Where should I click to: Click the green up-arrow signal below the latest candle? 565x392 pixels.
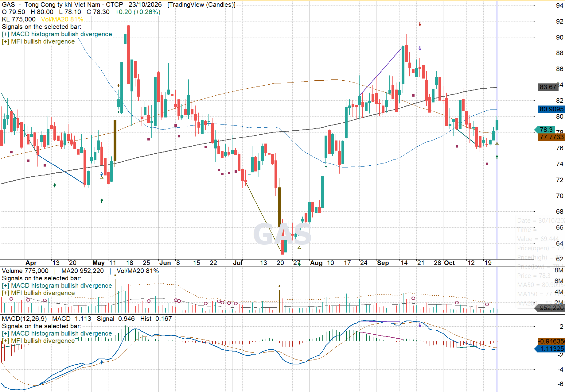497,157
